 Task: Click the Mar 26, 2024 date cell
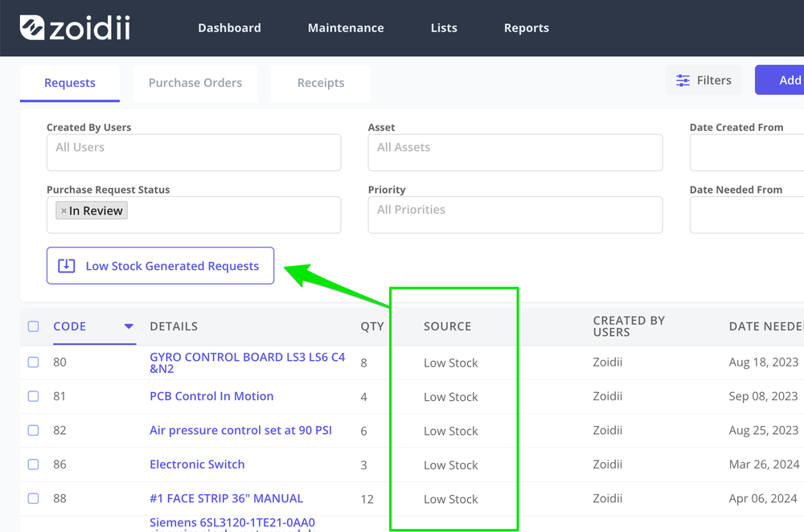coord(764,464)
